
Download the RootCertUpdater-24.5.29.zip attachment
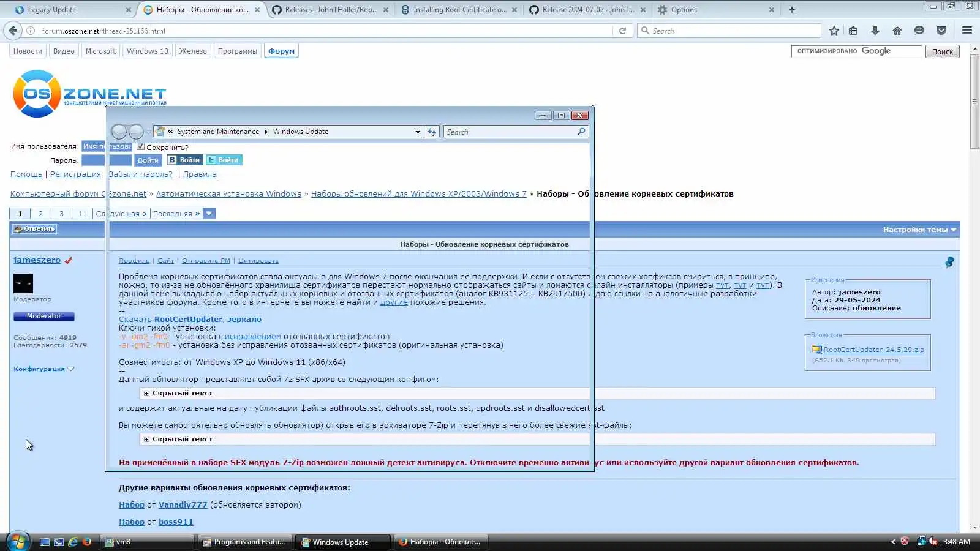tap(873, 350)
